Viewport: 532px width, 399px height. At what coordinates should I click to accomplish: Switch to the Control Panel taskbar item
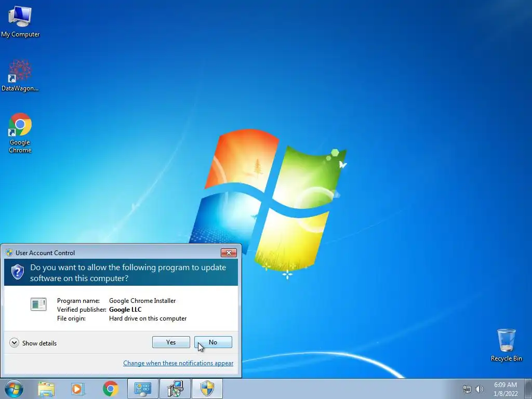click(x=143, y=389)
